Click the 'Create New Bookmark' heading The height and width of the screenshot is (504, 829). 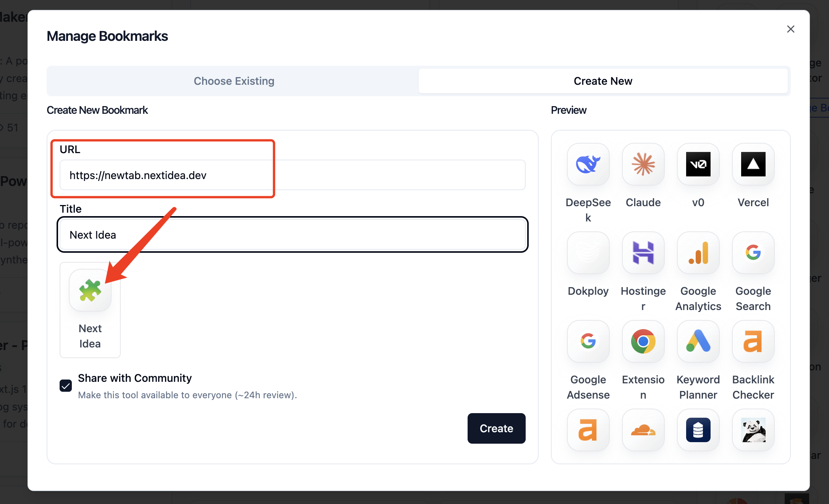(x=97, y=110)
